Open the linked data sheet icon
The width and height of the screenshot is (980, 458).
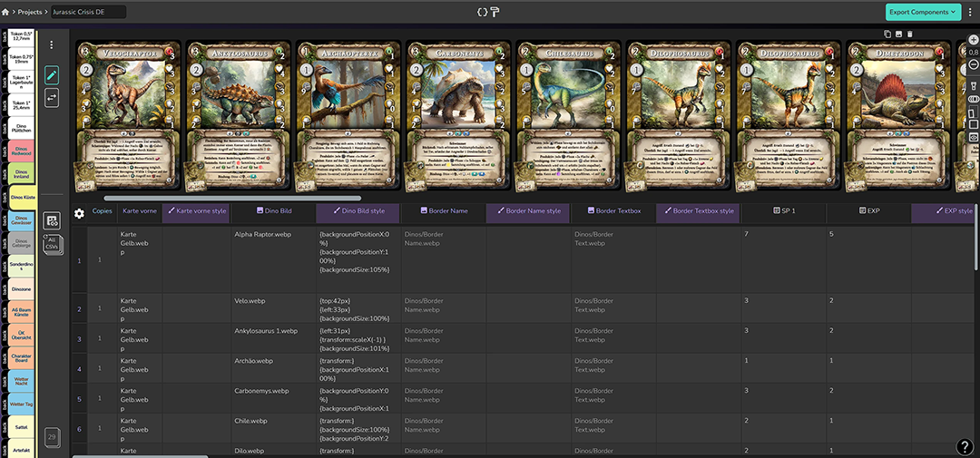tap(52, 220)
